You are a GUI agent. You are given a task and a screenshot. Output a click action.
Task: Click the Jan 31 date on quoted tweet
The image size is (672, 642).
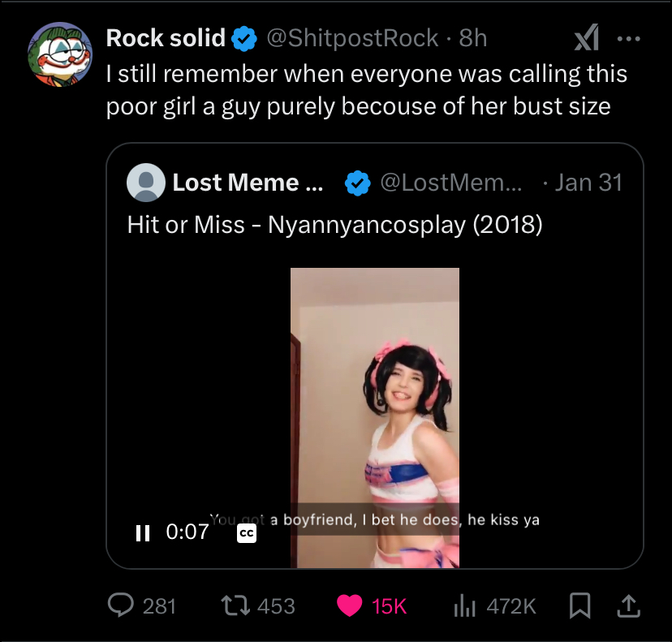(x=588, y=183)
